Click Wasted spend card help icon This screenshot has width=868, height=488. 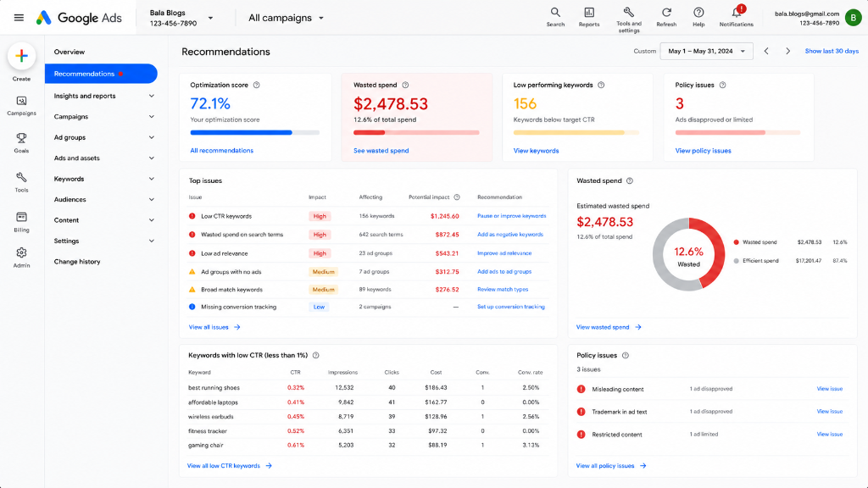(405, 86)
